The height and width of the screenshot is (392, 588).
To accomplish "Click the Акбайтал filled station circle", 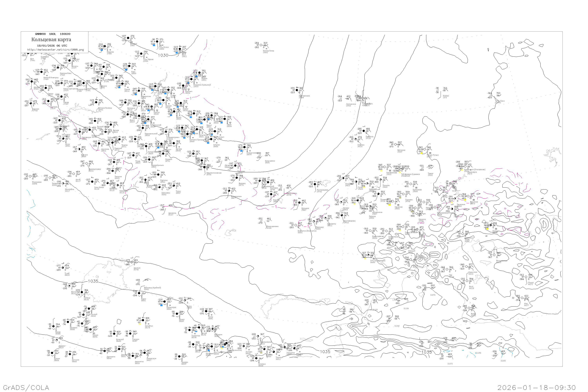I will click(143, 320).
